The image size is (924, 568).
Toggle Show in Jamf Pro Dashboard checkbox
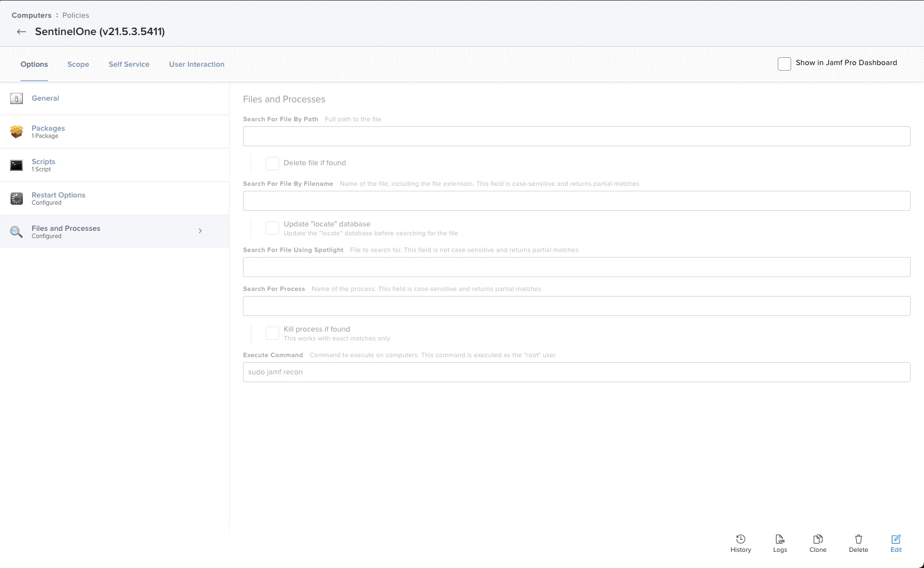tap(784, 63)
